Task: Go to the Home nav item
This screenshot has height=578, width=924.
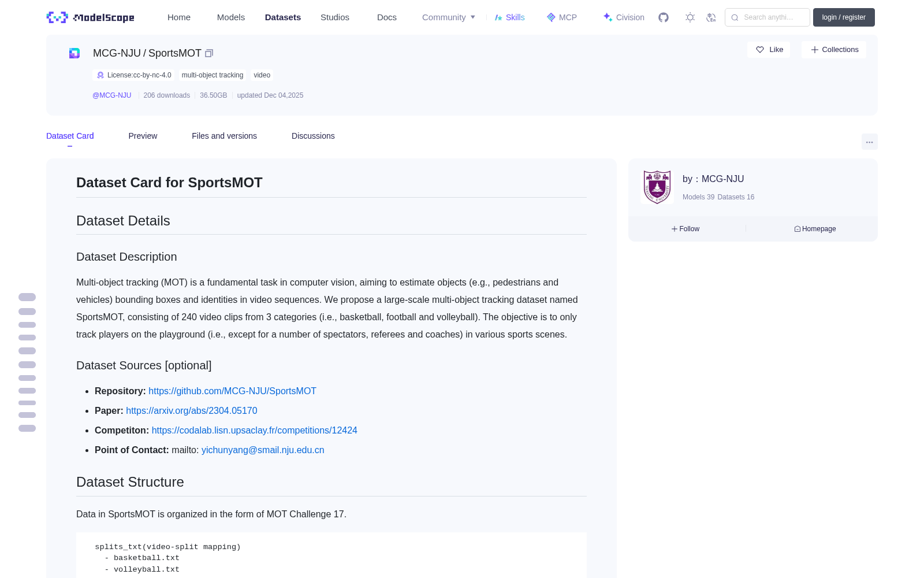Action: (179, 17)
